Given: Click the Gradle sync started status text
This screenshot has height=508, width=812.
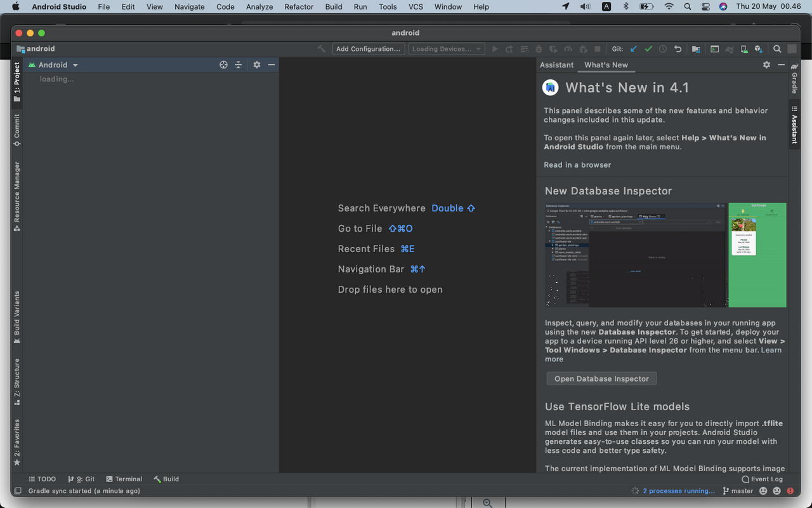Looking at the screenshot, I should (x=84, y=491).
